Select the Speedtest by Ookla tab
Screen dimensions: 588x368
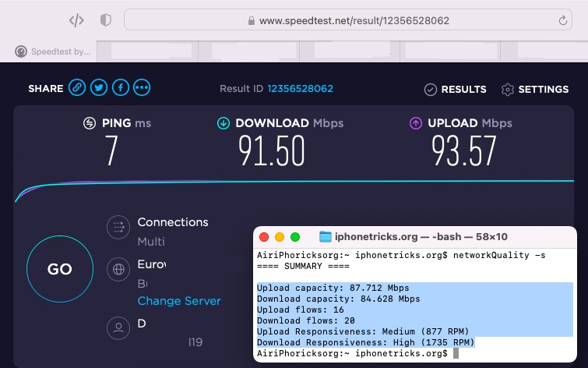(x=53, y=52)
